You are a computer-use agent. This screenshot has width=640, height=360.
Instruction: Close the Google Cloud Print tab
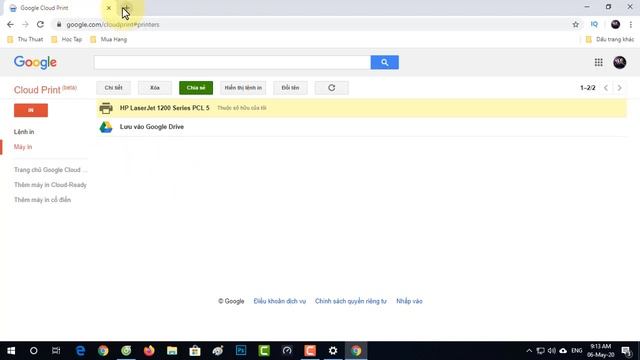click(109, 8)
